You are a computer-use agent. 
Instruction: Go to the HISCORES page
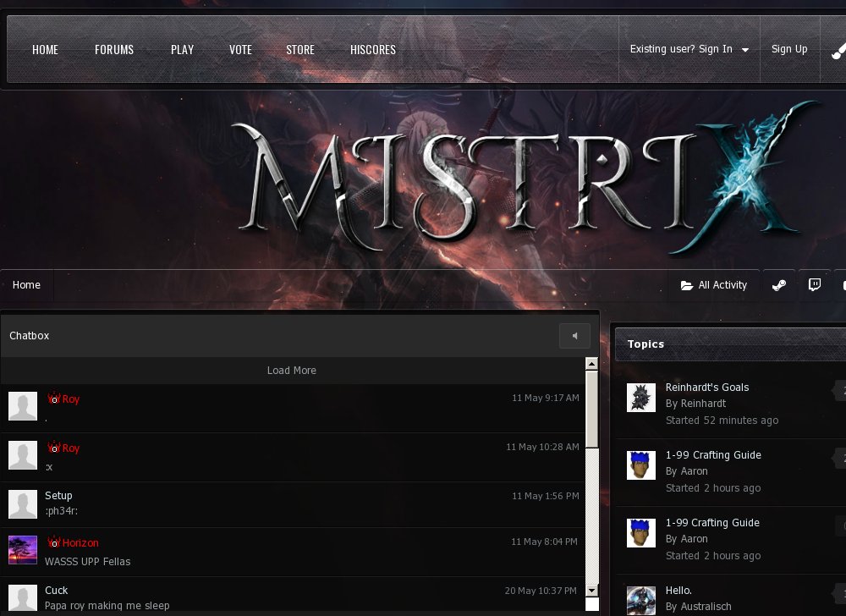(373, 50)
